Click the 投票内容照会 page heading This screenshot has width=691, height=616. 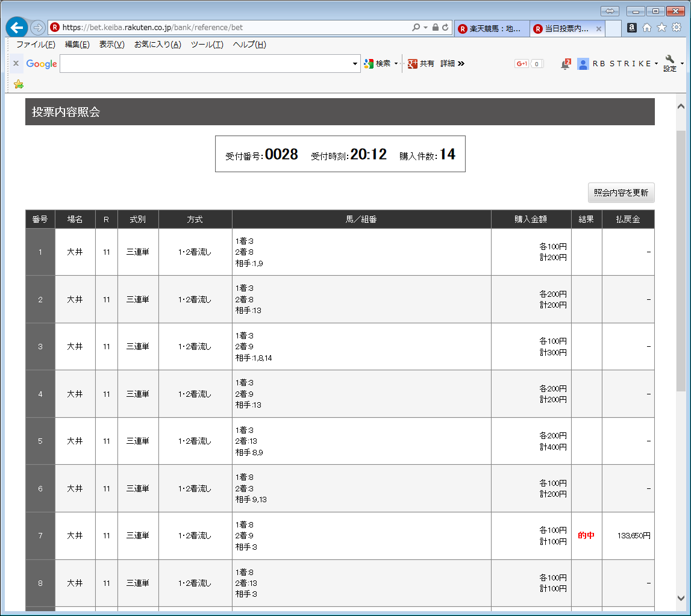tap(66, 112)
